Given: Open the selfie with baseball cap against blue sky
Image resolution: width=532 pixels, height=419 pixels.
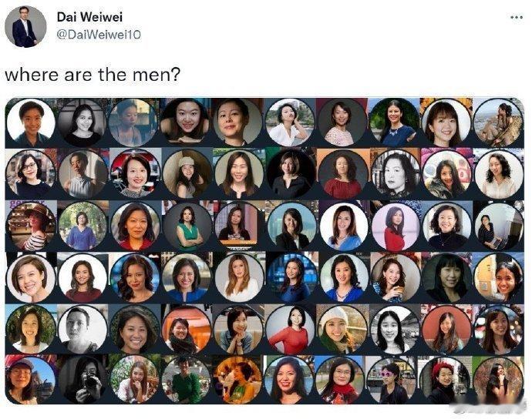Looking at the screenshot, I should coord(31,380).
